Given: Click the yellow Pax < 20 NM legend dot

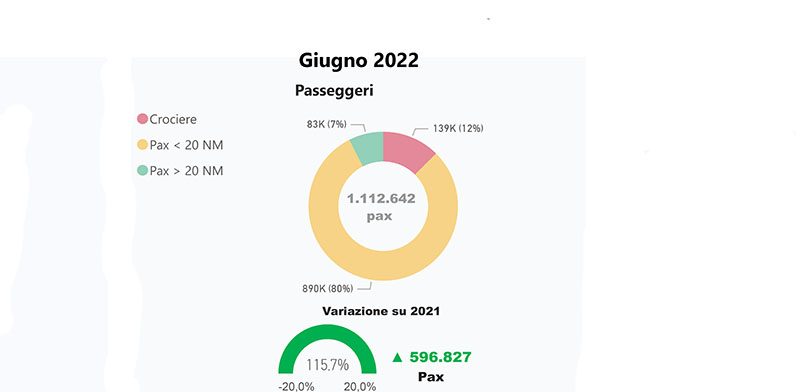Looking at the screenshot, I should point(142,145).
